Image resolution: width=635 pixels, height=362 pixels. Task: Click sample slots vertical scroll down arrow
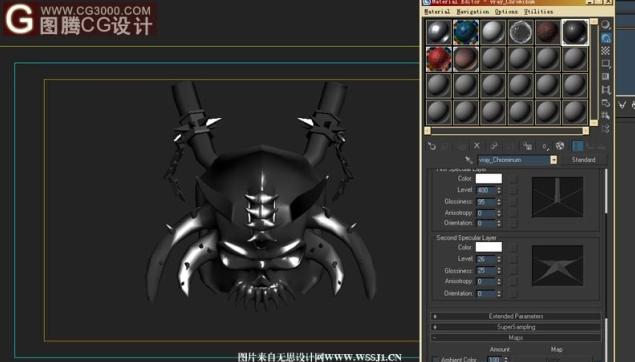(594, 123)
